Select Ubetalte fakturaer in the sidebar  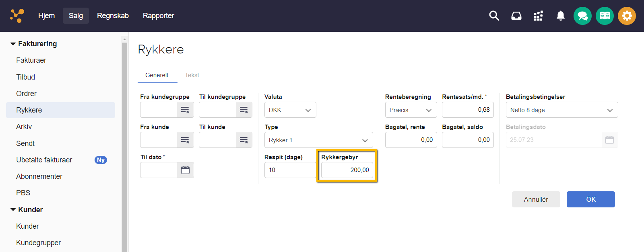(44, 160)
